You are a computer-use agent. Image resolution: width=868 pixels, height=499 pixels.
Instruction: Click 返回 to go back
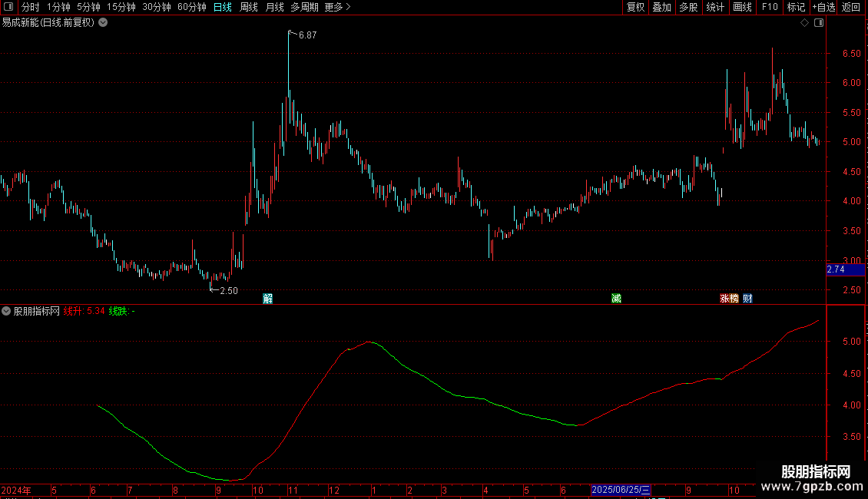click(x=851, y=7)
